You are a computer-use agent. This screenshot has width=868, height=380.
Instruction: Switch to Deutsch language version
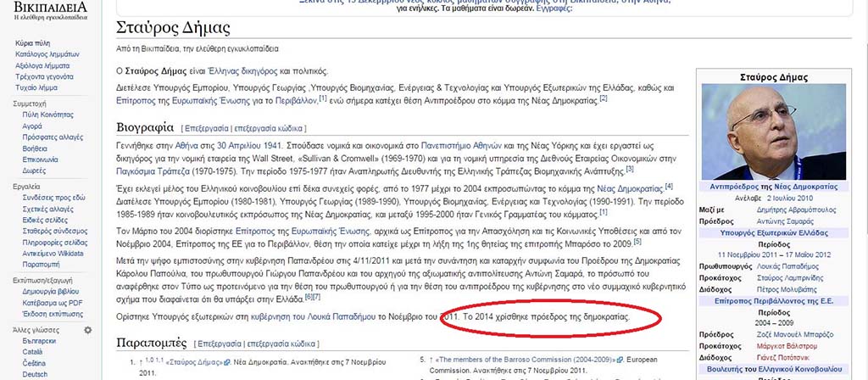[34, 374]
